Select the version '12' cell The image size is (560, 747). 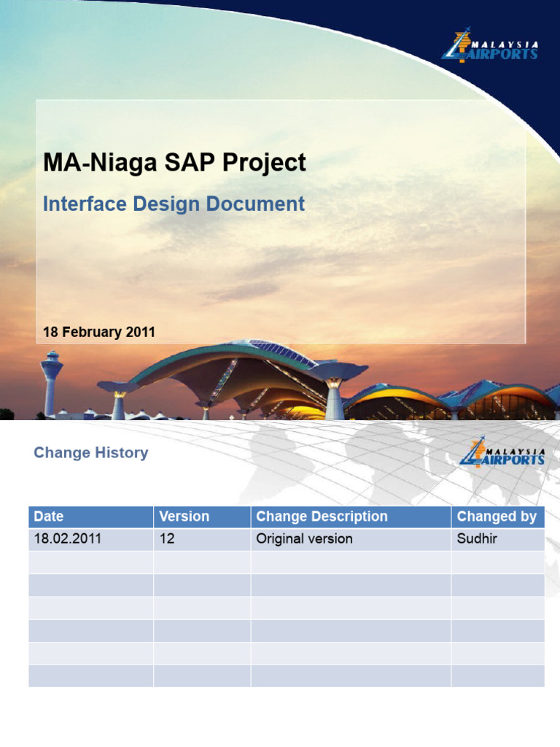click(x=203, y=539)
